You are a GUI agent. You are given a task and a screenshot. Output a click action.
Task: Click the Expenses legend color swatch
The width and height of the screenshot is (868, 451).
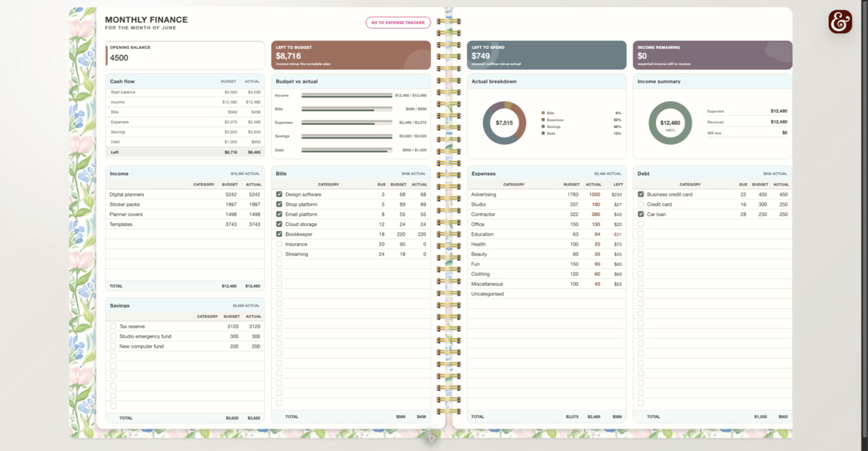coord(543,120)
